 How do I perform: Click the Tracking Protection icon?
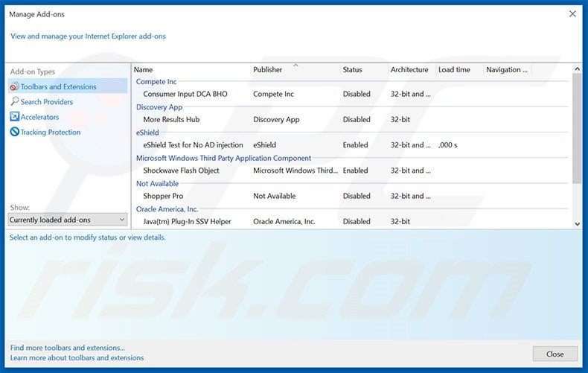[14, 132]
